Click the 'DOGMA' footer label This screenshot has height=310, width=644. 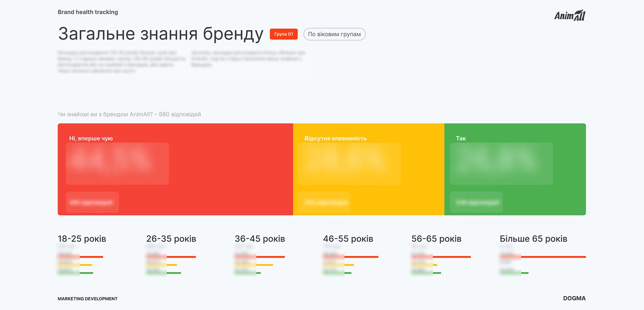click(x=574, y=298)
